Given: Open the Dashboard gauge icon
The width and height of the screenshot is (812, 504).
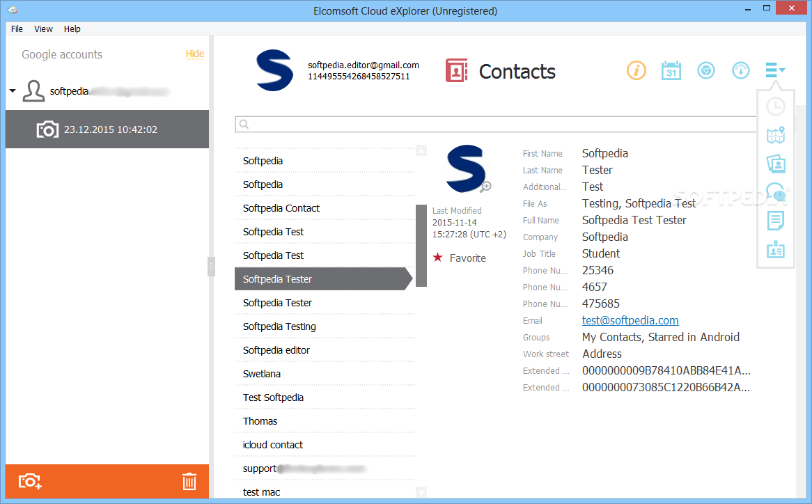Looking at the screenshot, I should pos(740,70).
